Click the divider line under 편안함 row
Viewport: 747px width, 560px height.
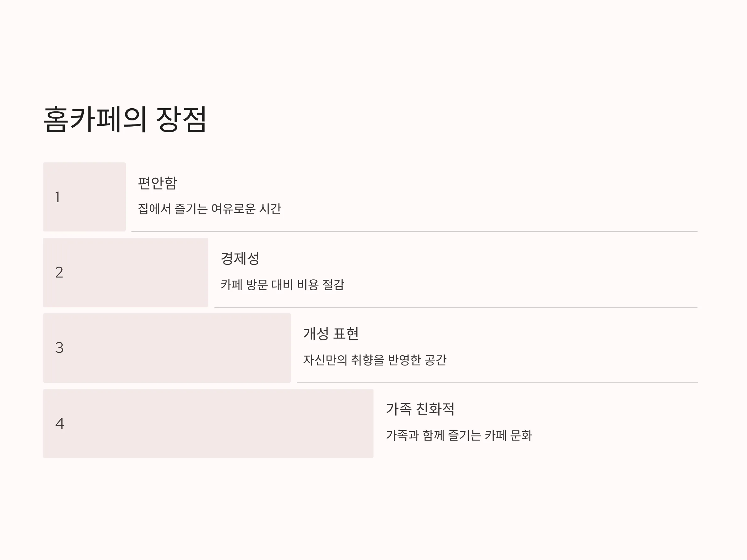(x=414, y=231)
